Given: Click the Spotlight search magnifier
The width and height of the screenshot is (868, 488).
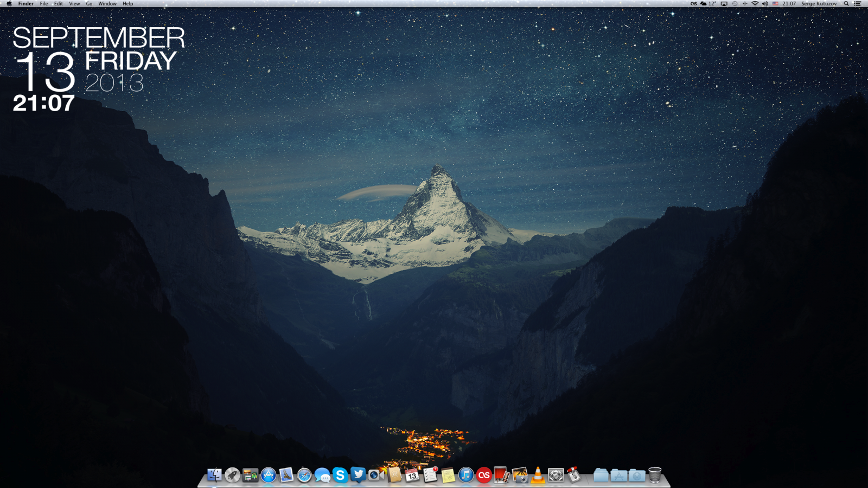Looking at the screenshot, I should coord(846,4).
